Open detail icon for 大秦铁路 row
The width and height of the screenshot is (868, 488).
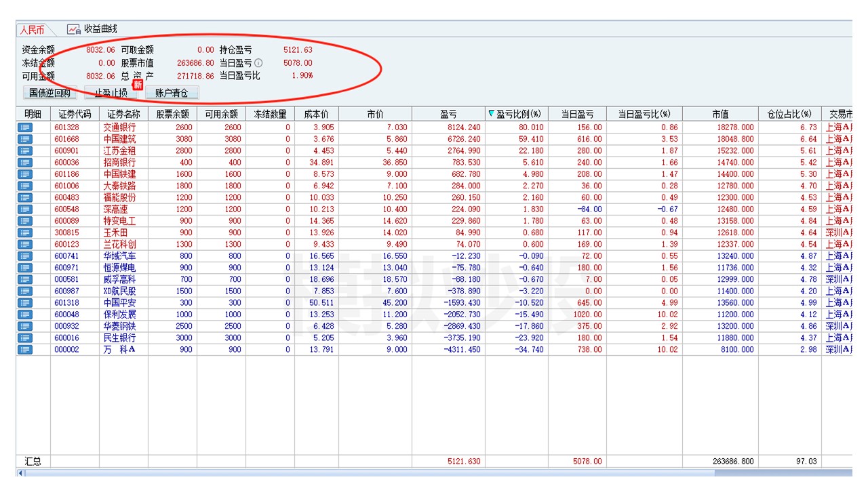[x=25, y=186]
